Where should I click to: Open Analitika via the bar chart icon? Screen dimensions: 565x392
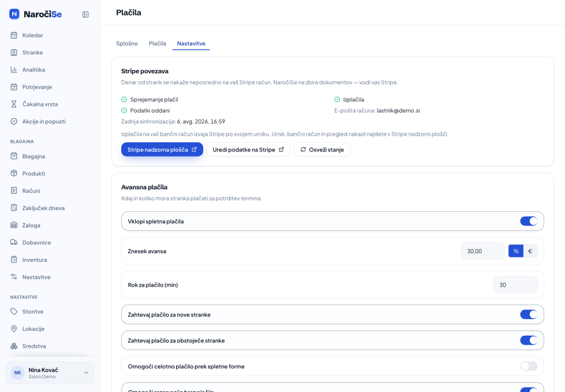[14, 69]
